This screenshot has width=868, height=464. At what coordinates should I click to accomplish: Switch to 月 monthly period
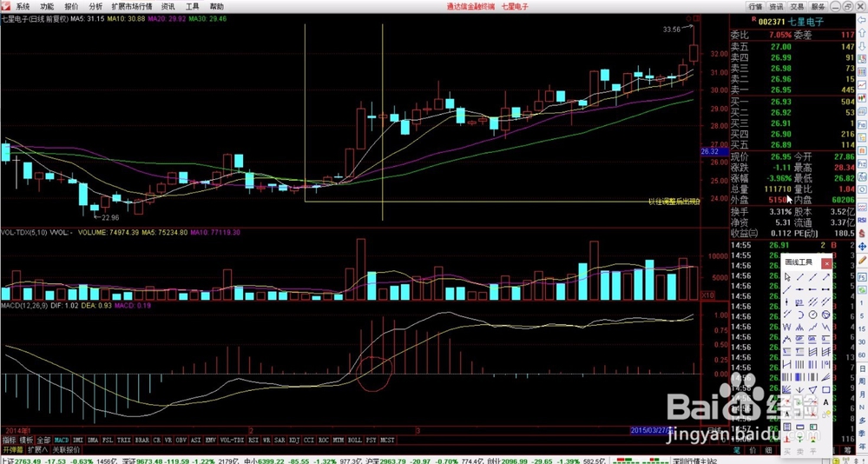tap(862, 394)
